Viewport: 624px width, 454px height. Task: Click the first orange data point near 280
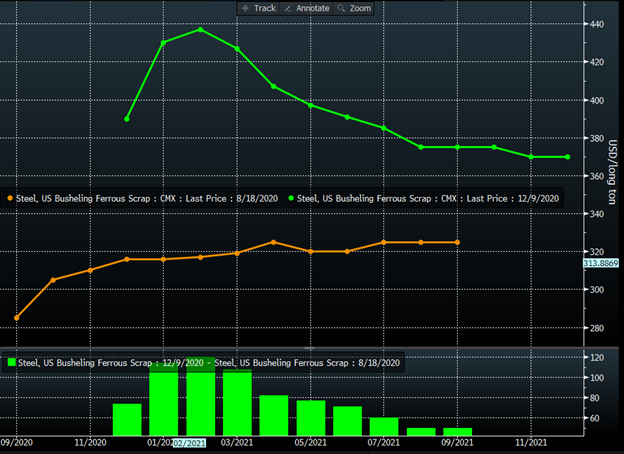coord(16,318)
